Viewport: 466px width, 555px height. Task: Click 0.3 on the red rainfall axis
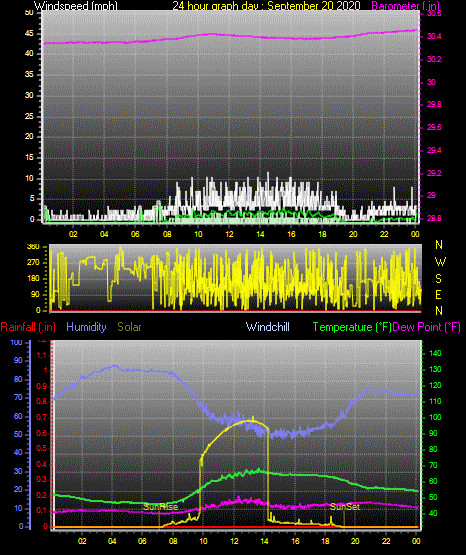(x=42, y=480)
